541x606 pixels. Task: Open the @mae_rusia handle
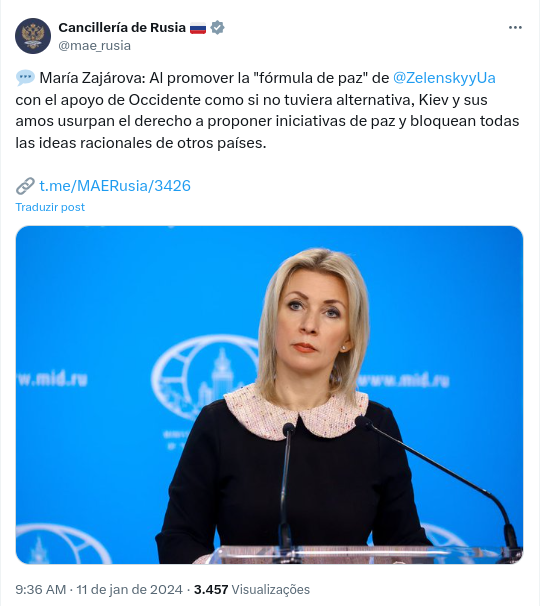pyautogui.click(x=95, y=46)
